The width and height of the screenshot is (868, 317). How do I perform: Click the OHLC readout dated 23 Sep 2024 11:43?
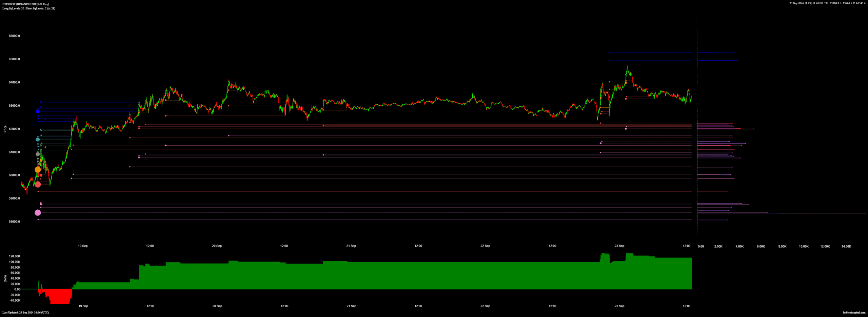tap(827, 3)
